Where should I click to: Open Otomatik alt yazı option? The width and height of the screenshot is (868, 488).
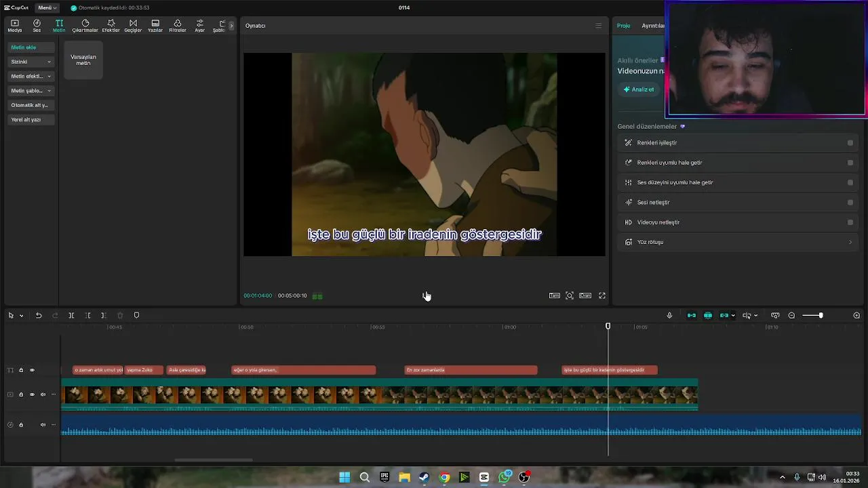pos(31,105)
